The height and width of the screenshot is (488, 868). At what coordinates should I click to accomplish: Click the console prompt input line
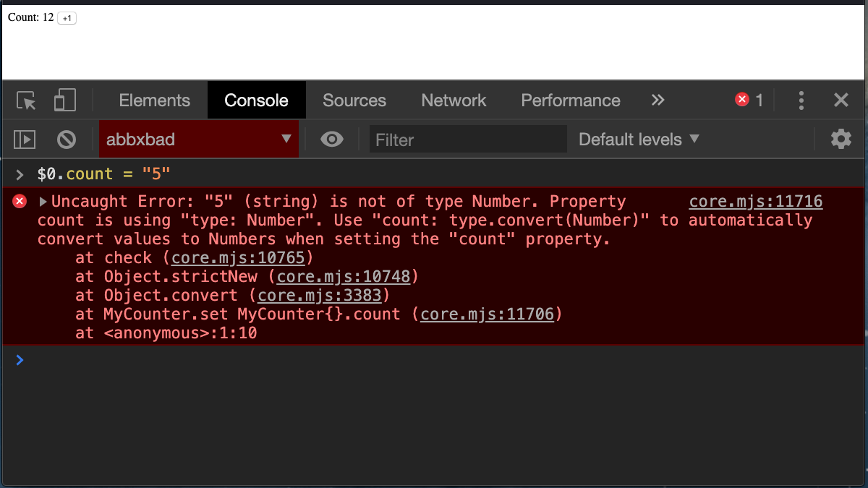[434, 360]
